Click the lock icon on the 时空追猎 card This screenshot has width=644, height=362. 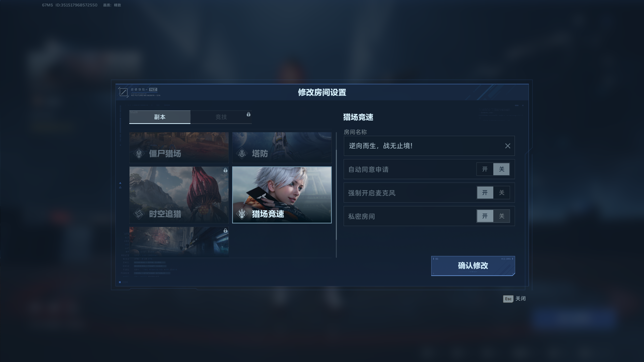[x=225, y=170]
